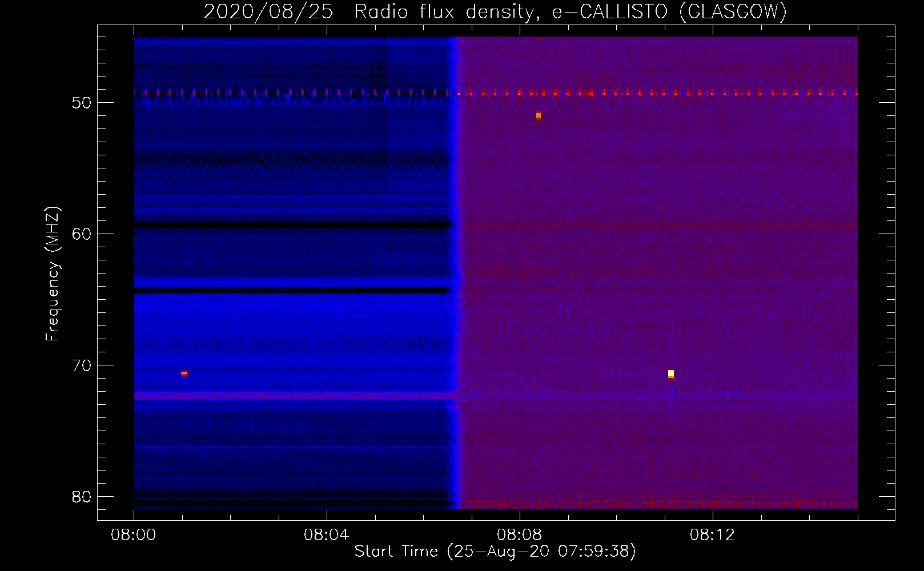Click the red spot near 70 MHz after 08:00
This screenshot has height=571, width=924.
tap(184, 373)
